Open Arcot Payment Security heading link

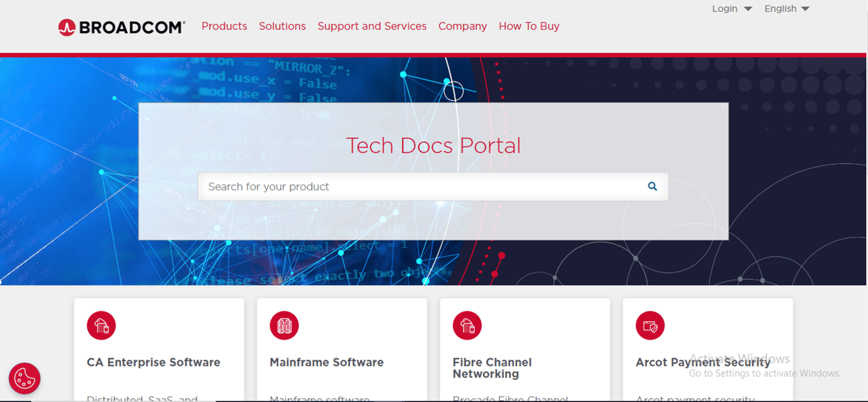(703, 363)
